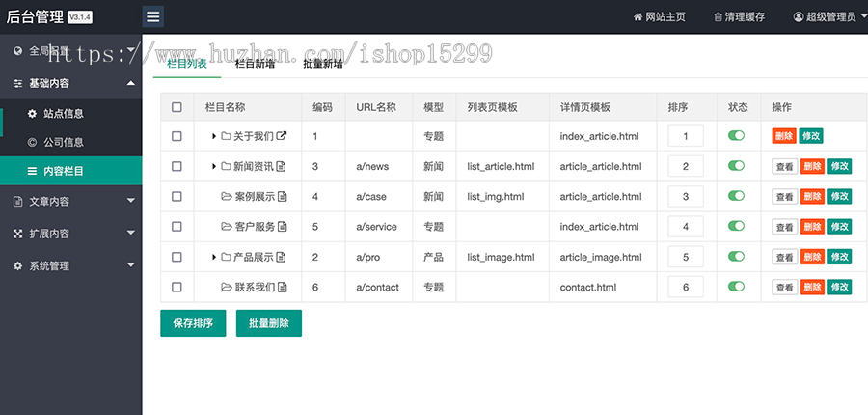Click 修改 for 联系我们 row
The height and width of the screenshot is (415, 868).
tap(839, 287)
